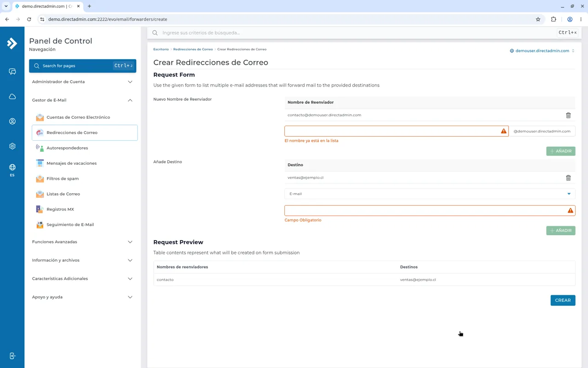Focus the empty destination email input

(430, 211)
